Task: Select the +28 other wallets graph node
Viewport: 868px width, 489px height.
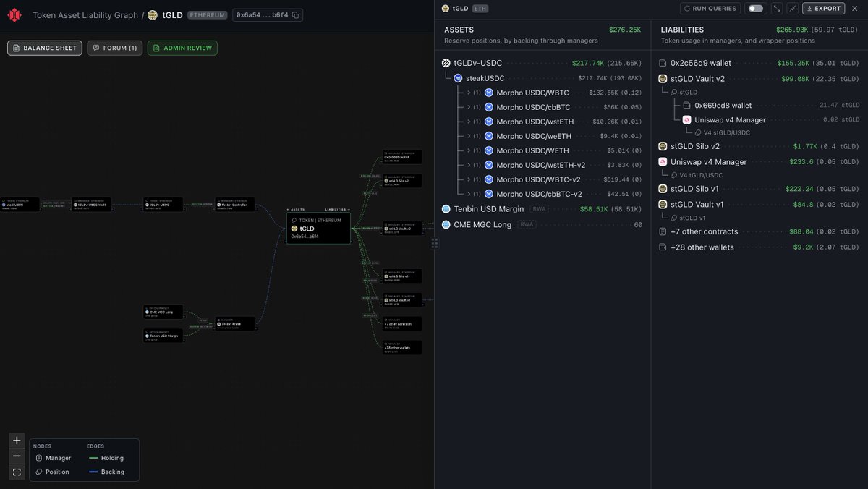Action: pos(401,347)
